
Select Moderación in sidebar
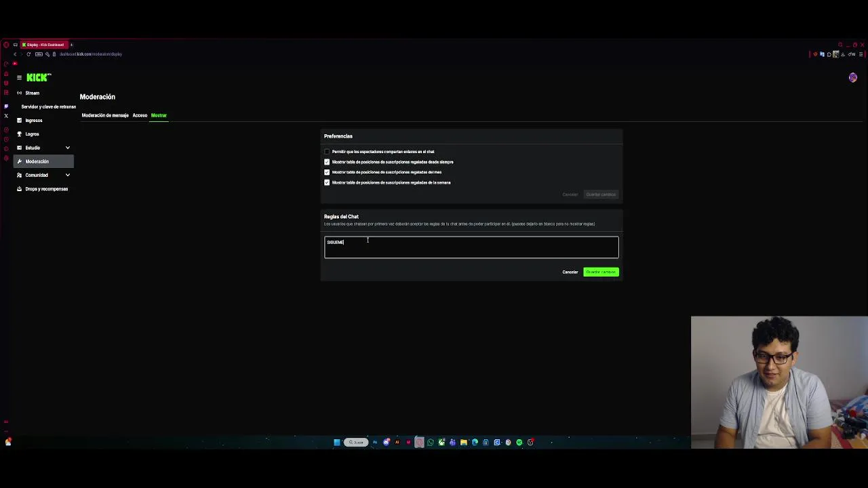(x=43, y=161)
